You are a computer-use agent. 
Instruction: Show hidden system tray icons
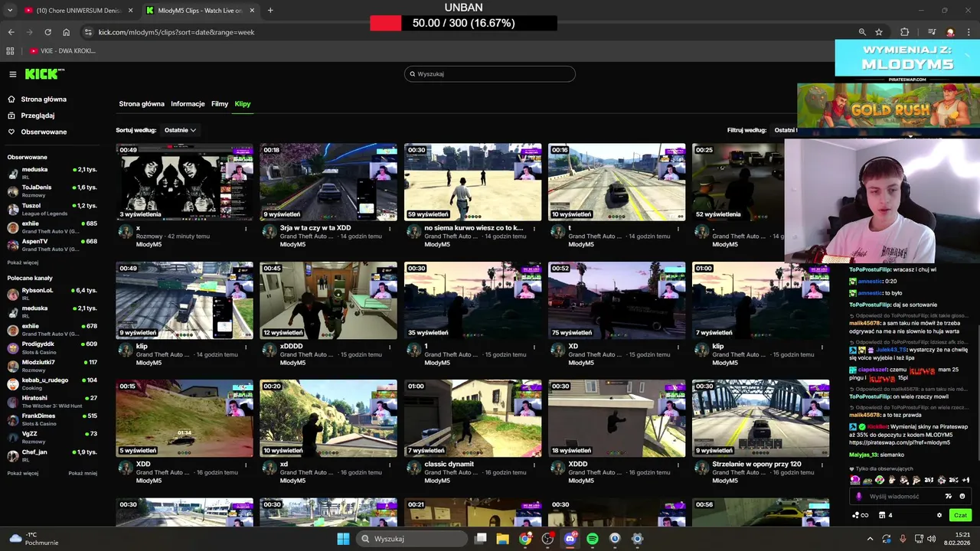point(870,539)
